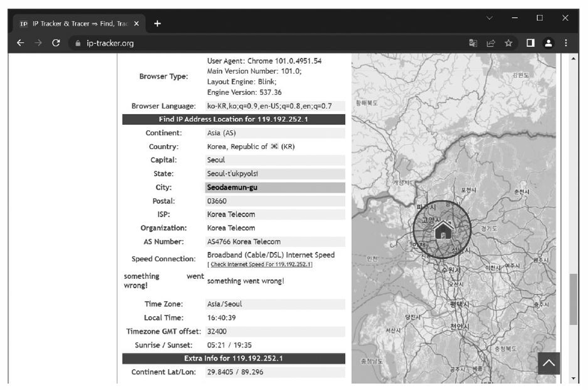Viewport: 588px width, 390px height.
Task: Click the AS Number value AS4766 Korea Telecom
Action: (244, 242)
